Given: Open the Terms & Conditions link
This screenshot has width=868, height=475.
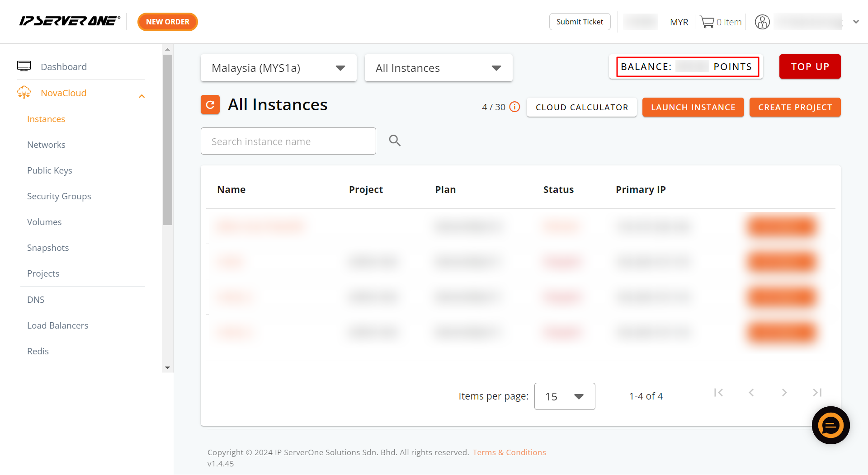Looking at the screenshot, I should click(509, 452).
